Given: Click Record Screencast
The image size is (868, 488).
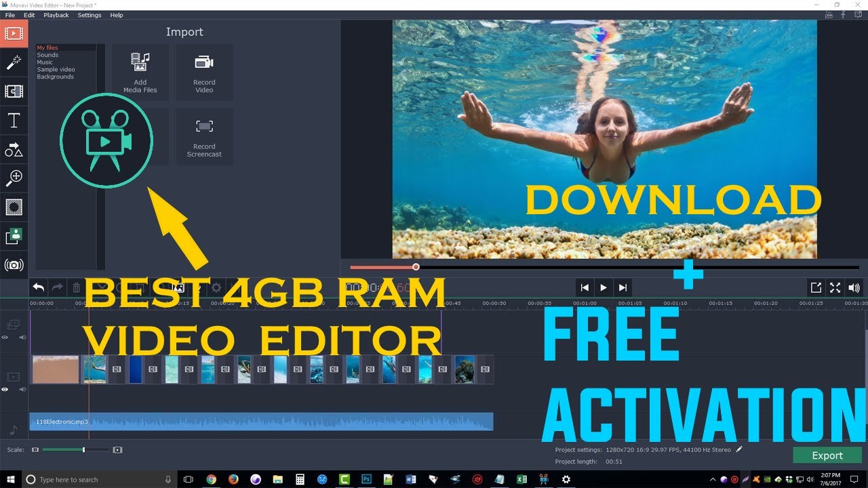Looking at the screenshot, I should click(204, 137).
